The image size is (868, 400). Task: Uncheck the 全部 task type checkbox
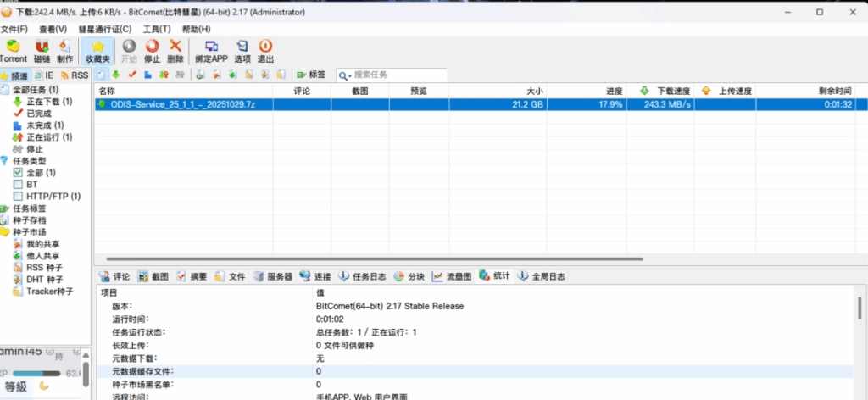coord(19,172)
